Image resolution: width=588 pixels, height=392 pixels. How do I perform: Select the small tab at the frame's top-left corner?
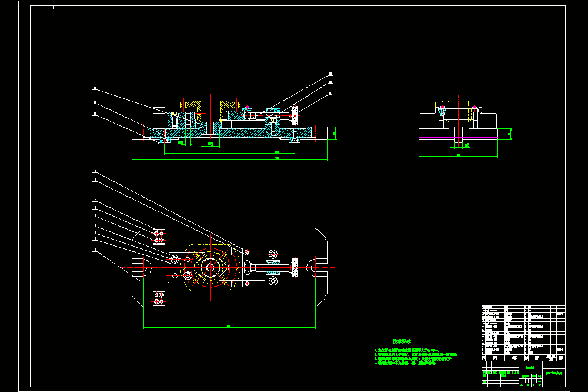coord(42,8)
